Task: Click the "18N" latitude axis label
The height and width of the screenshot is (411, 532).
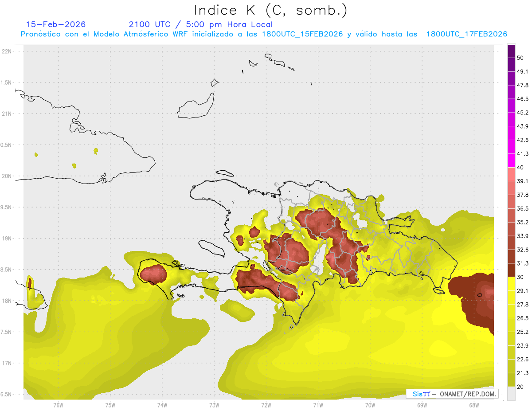Action: tap(8, 301)
